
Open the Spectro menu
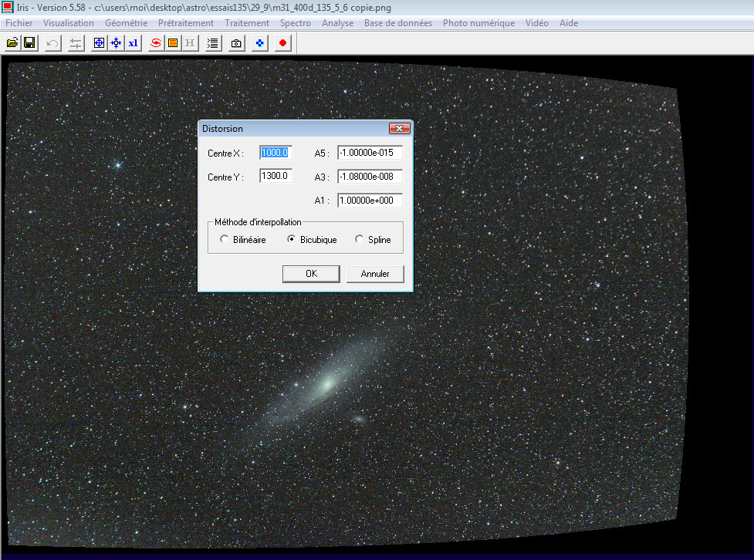pyautogui.click(x=296, y=23)
